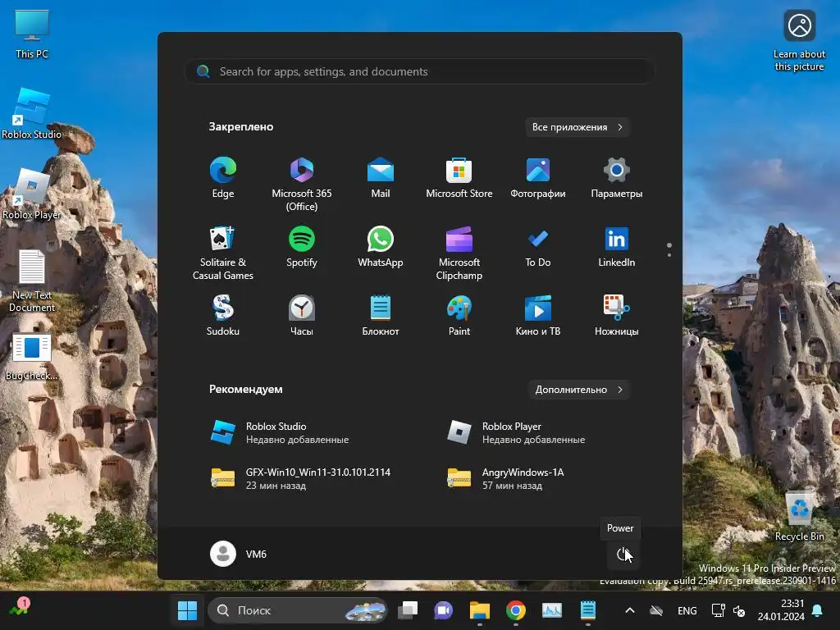Open Кино и ТВ app
This screenshot has height=630, width=840.
click(x=538, y=316)
